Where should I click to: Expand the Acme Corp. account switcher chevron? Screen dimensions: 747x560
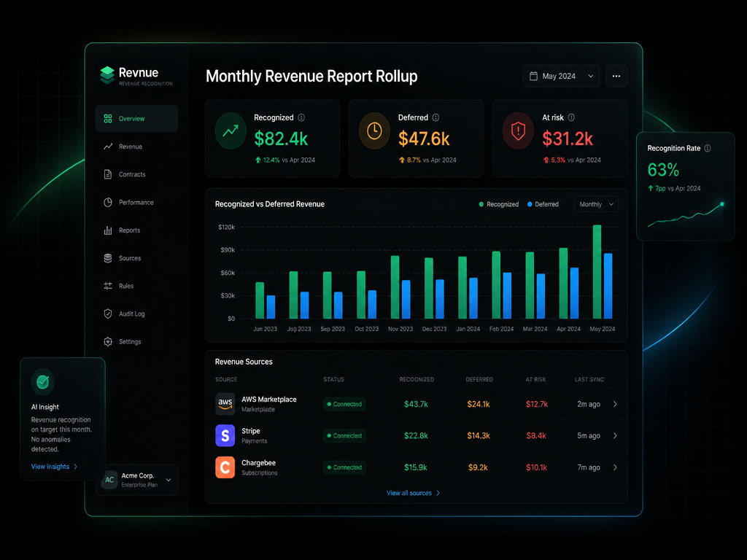169,480
